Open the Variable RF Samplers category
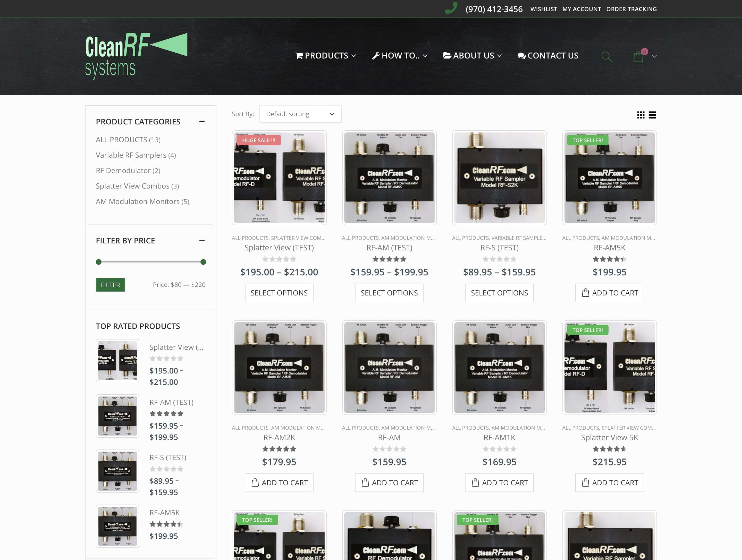Image resolution: width=742 pixels, height=560 pixels. [131, 155]
